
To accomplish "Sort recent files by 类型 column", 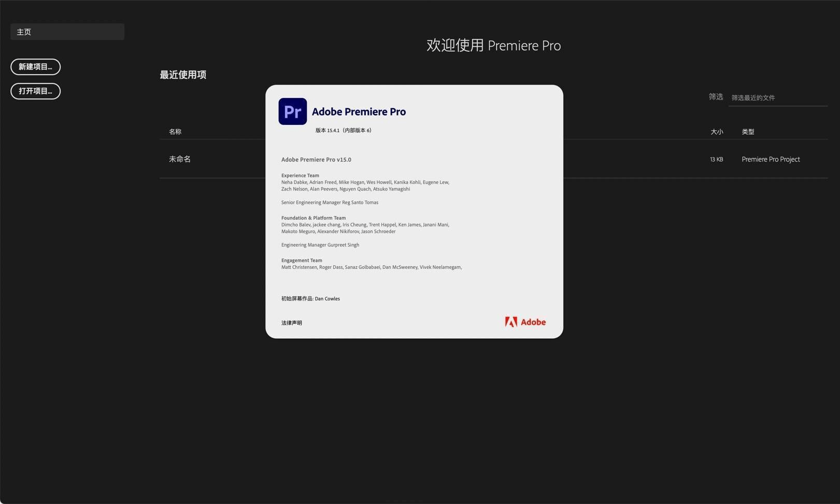I will (748, 132).
